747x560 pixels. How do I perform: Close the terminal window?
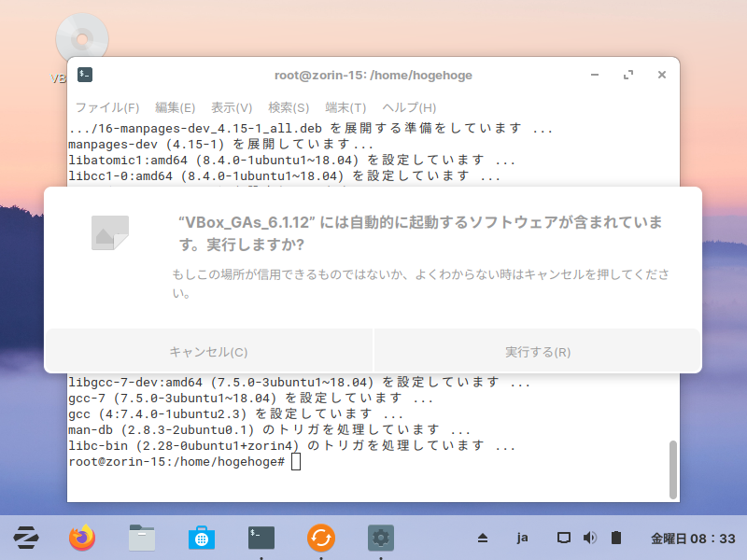662,75
